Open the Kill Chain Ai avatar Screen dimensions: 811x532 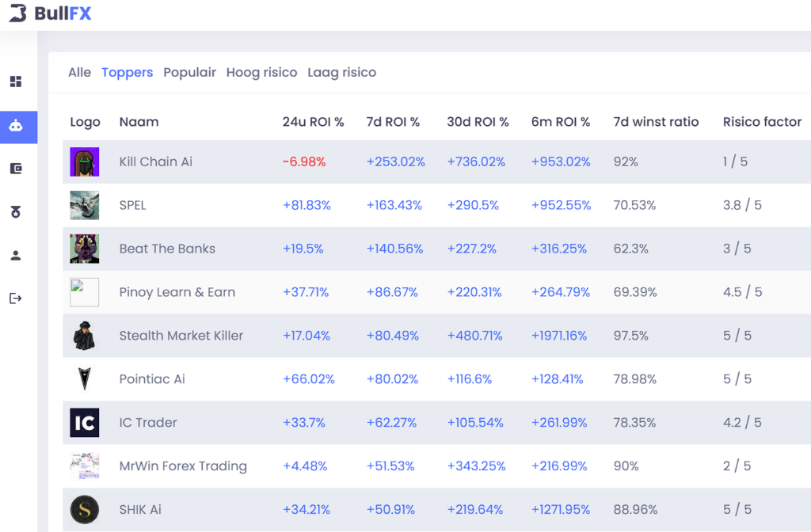(x=84, y=161)
